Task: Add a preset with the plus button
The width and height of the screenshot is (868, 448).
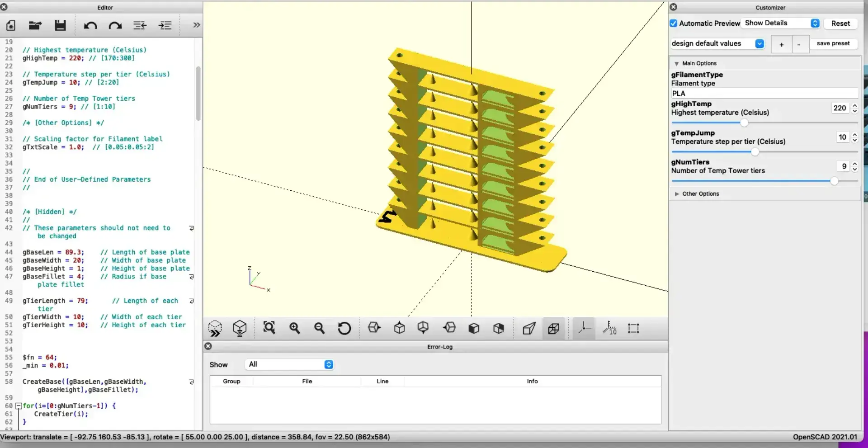Action: tap(781, 44)
